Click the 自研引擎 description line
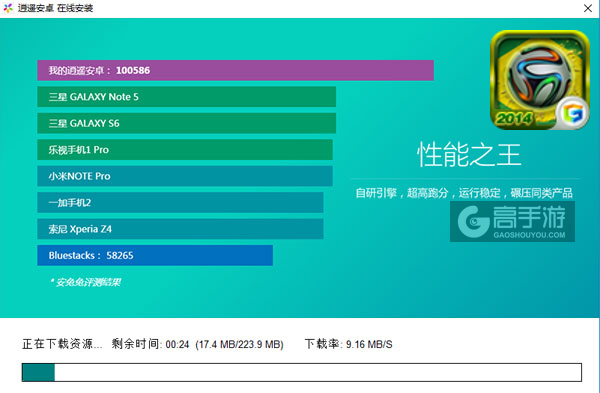Image resolution: width=600 pixels, height=393 pixels. coord(464,193)
